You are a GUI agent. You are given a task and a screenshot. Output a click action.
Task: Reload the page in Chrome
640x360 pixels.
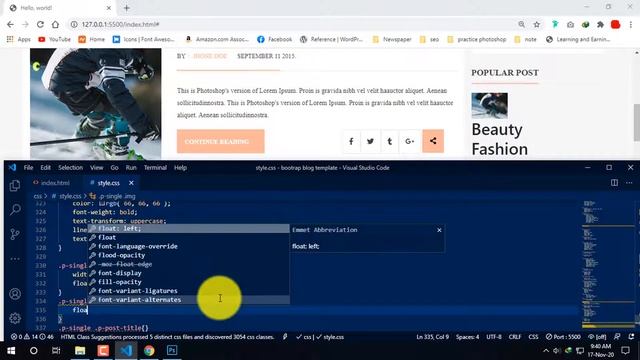click(x=40, y=24)
